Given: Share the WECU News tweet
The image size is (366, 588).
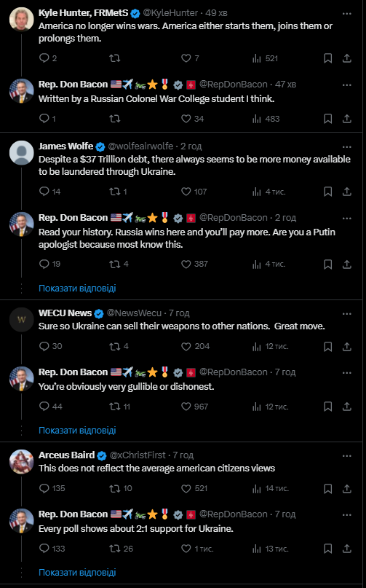Looking at the screenshot, I should click(x=347, y=346).
